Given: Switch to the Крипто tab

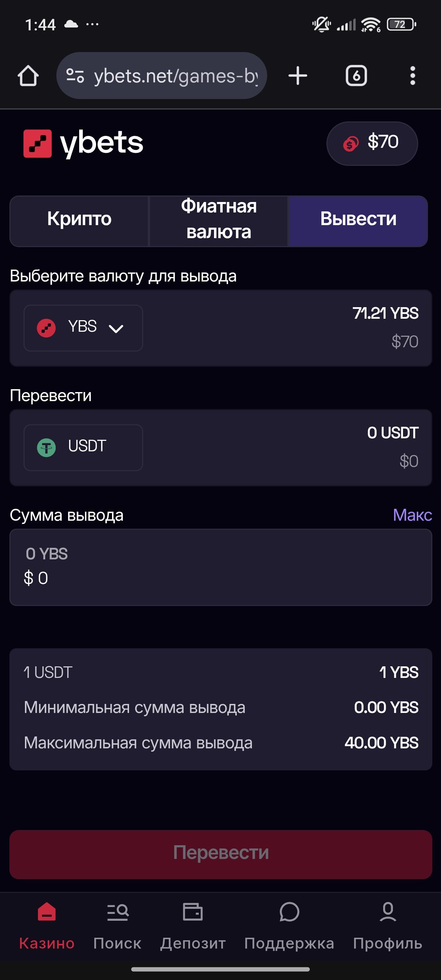Looking at the screenshot, I should pos(79,219).
